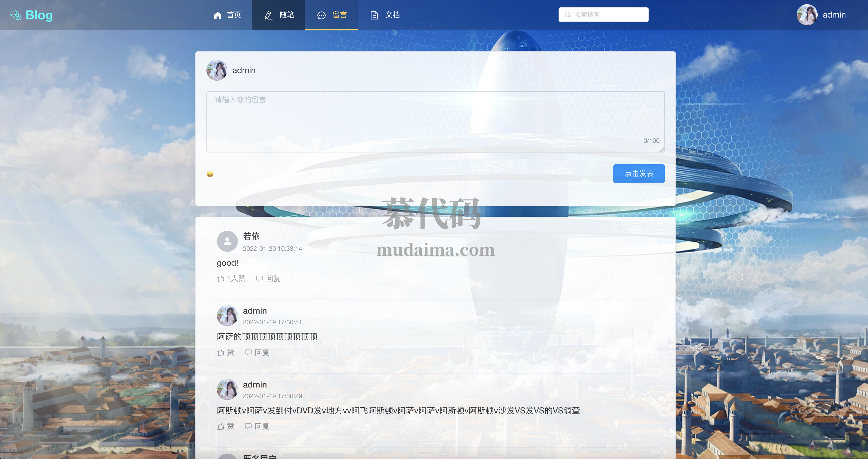Click textarea resize handle corner
Viewport: 868px width, 459px height.
point(662,150)
